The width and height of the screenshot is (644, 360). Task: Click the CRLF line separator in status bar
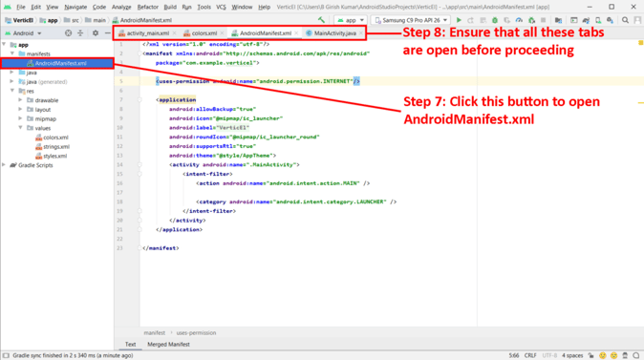(530, 355)
